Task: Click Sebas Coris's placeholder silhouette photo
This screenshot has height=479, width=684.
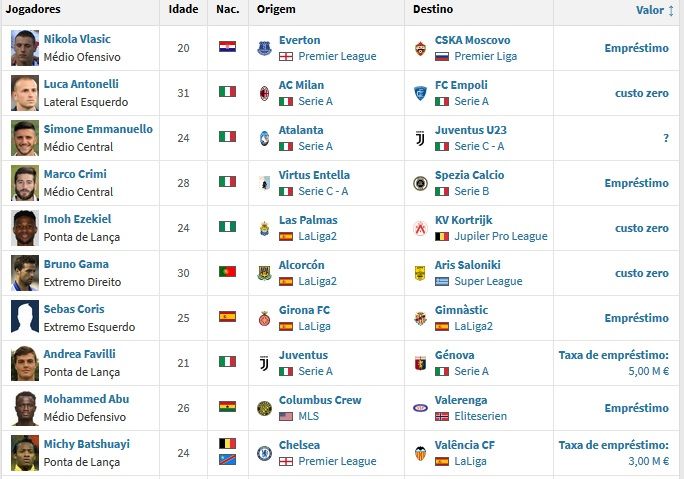Action: point(25,318)
